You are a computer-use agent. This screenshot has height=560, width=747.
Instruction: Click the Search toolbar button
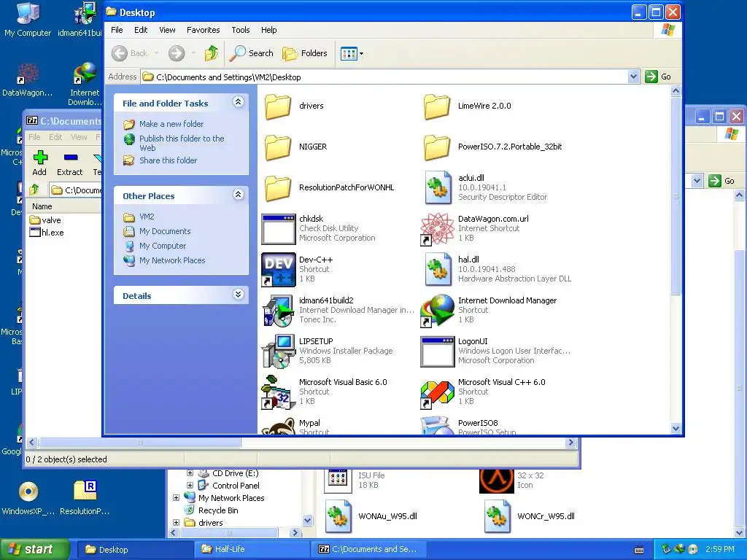click(251, 53)
